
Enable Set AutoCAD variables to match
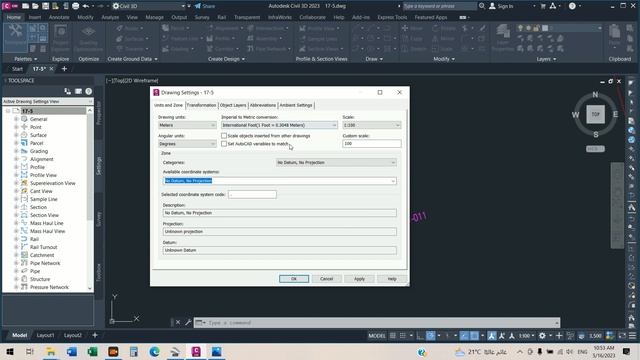(x=224, y=144)
